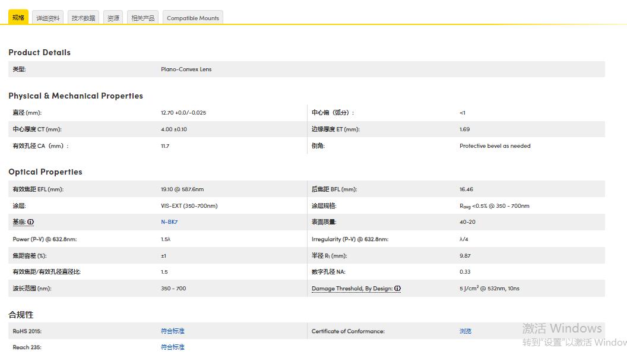Select the 规格 tab
Screen dimensions: 627x364
click(x=18, y=18)
